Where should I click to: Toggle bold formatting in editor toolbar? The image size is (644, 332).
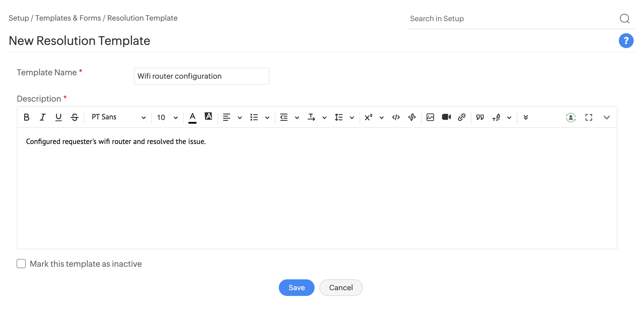(27, 117)
